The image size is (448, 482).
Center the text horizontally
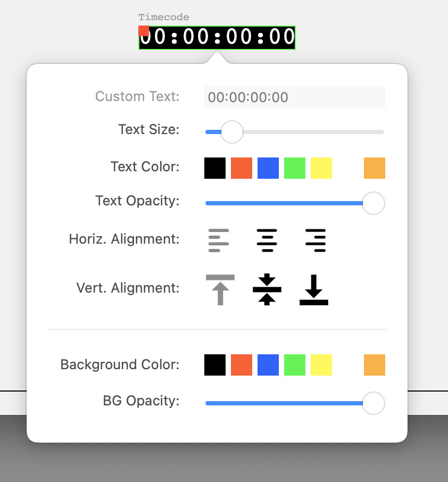267,240
